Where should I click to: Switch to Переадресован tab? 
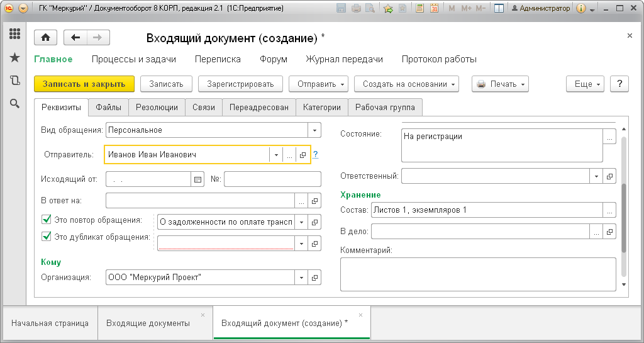tap(259, 108)
